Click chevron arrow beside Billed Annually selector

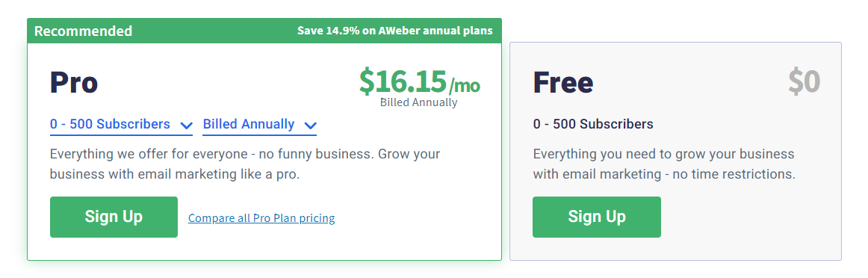point(310,126)
